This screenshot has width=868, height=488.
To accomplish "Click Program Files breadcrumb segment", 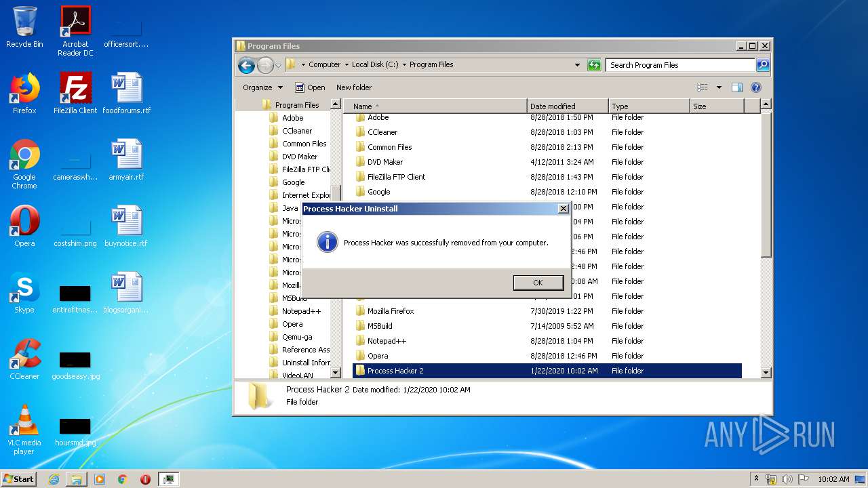I will point(431,65).
